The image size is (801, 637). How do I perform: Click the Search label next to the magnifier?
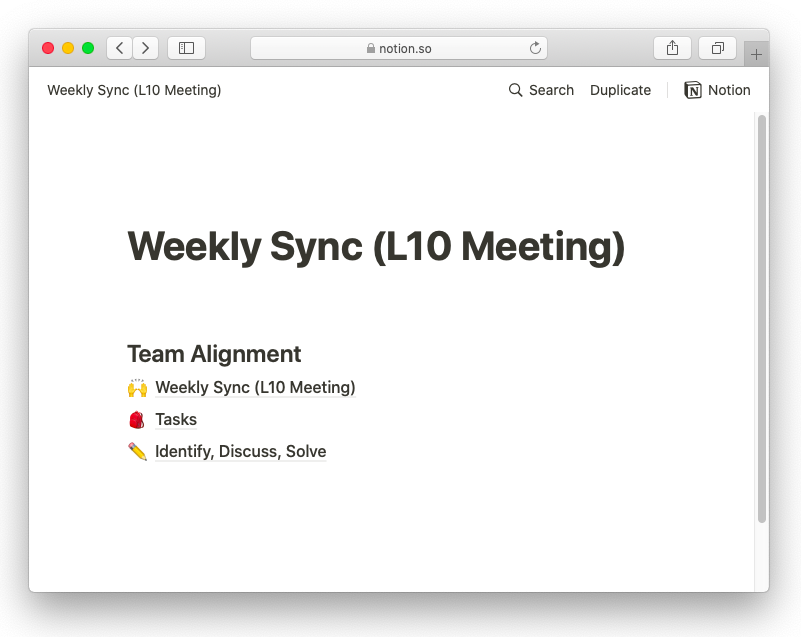551,90
